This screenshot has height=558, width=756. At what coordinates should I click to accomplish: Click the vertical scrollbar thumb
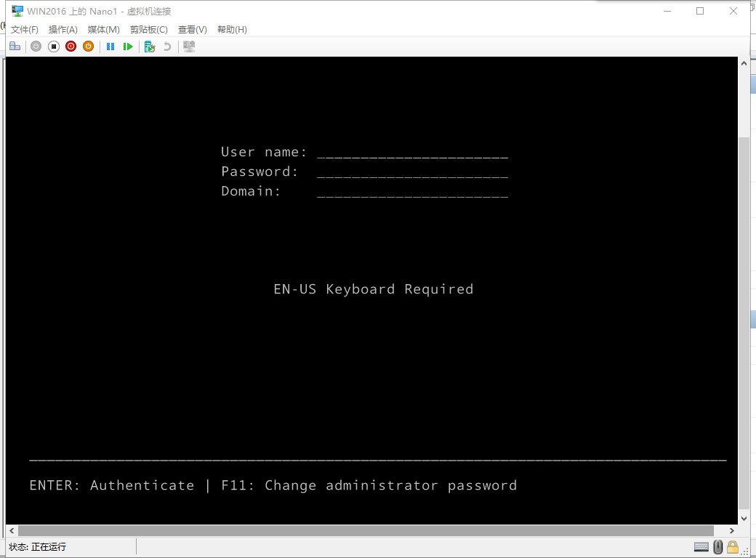tap(744, 323)
